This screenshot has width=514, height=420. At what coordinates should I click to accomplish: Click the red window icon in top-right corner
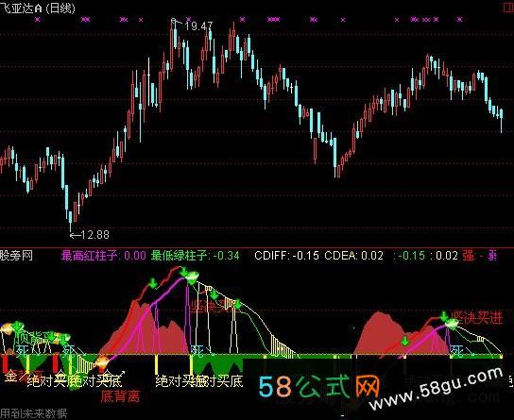508,8
